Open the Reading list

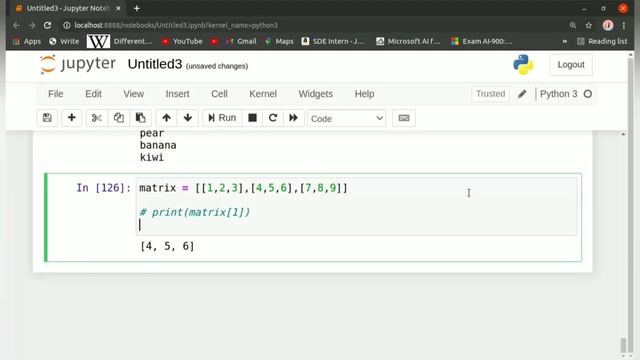[602, 41]
